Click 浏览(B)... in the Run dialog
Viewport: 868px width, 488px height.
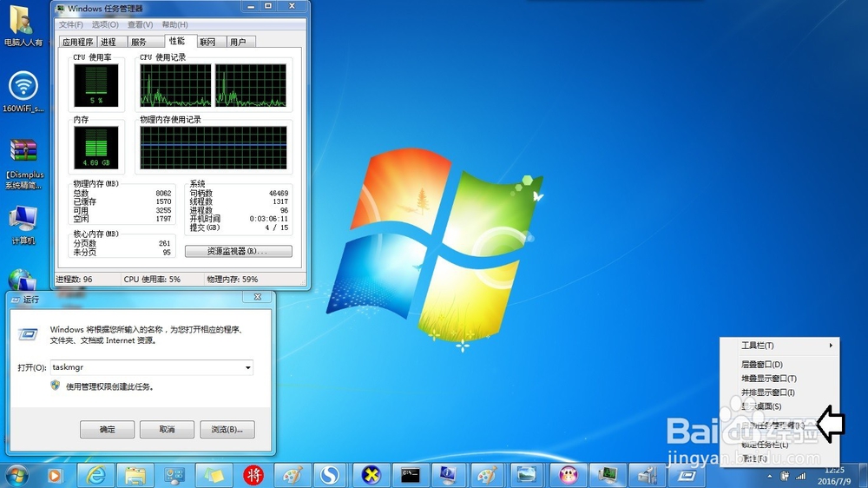(x=227, y=429)
